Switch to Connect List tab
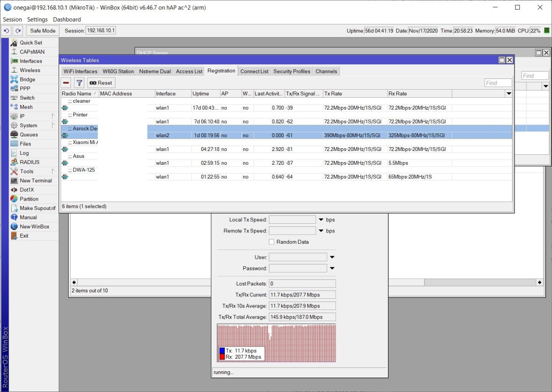 pyautogui.click(x=254, y=71)
